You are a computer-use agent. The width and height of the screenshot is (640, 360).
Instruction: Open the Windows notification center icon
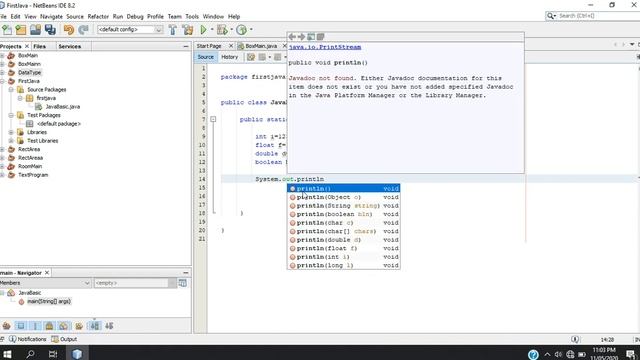(631, 354)
